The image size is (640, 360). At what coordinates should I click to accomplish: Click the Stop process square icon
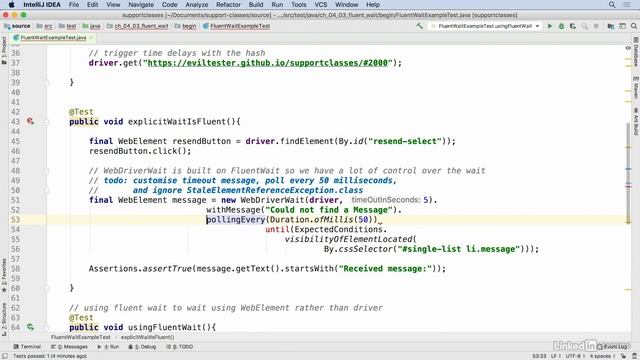(596, 26)
